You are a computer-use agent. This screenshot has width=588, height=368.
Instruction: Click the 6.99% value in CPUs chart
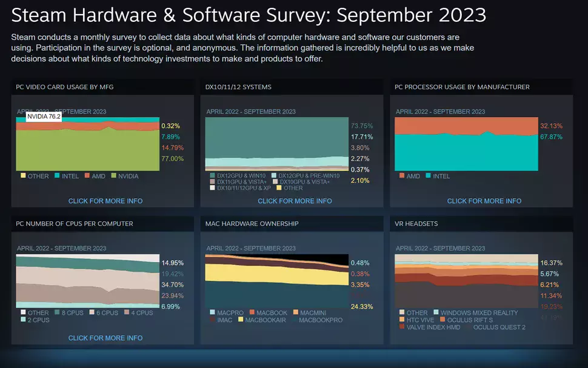170,307
